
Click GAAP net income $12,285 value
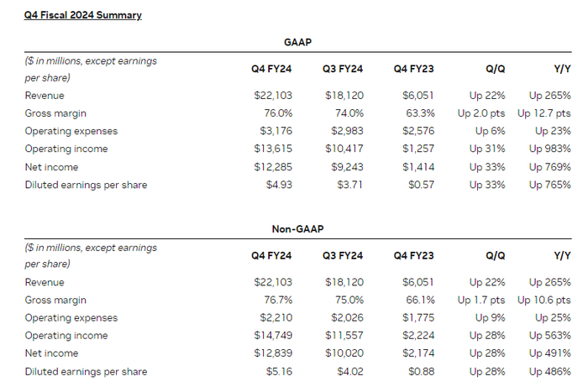pyautogui.click(x=272, y=166)
